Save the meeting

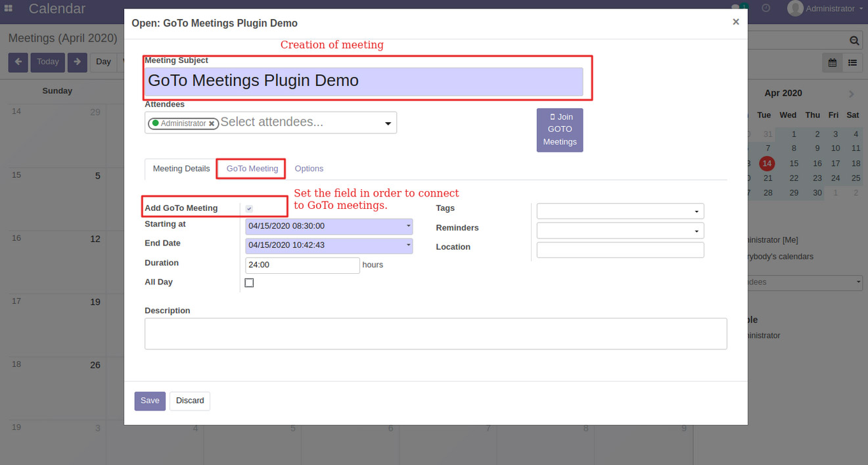pyautogui.click(x=150, y=401)
